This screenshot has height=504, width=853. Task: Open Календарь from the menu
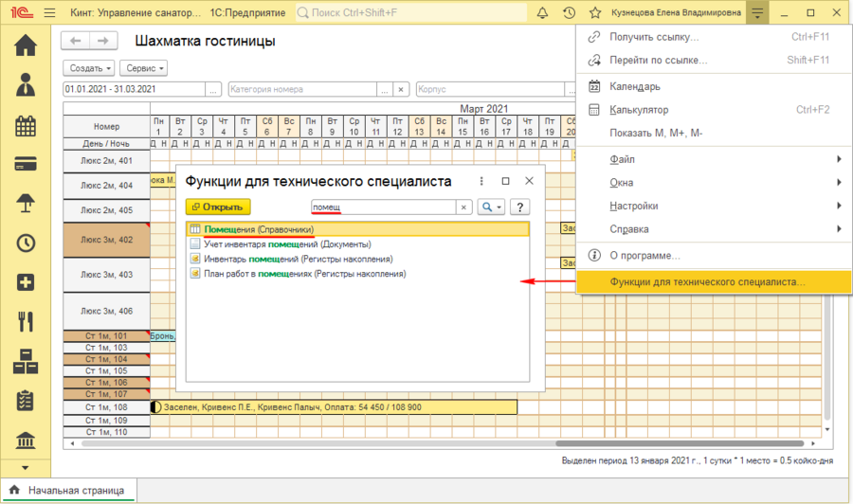tap(715, 86)
